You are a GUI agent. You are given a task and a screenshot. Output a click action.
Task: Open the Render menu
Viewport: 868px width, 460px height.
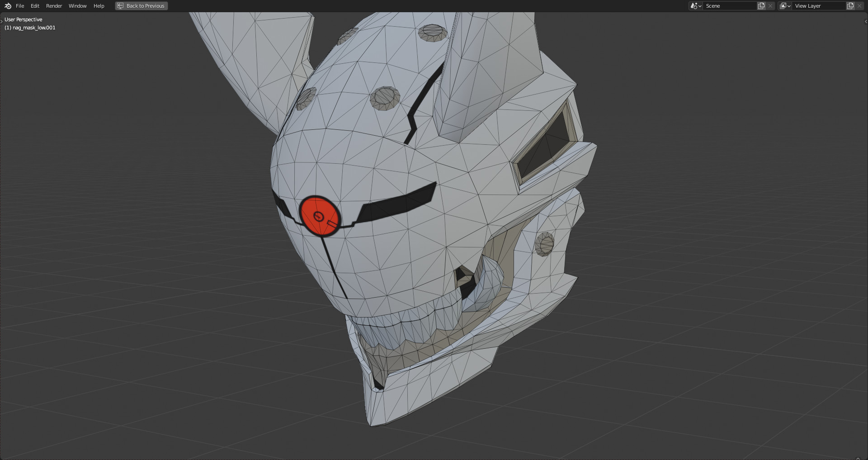tap(54, 6)
